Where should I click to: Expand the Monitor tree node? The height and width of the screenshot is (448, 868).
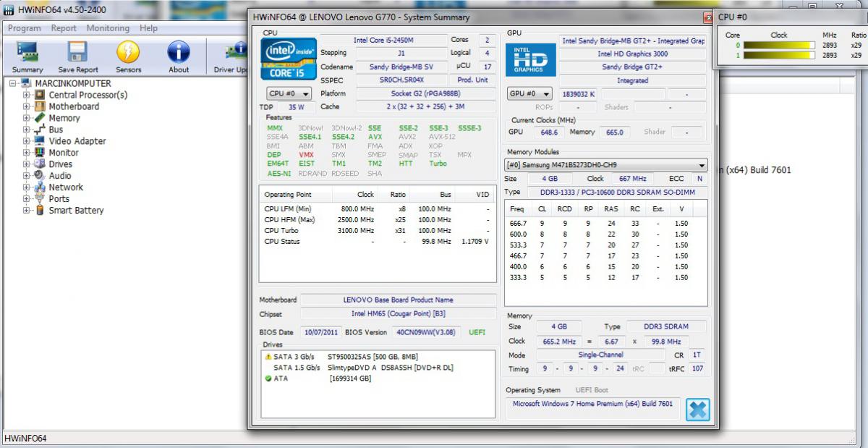[x=27, y=153]
